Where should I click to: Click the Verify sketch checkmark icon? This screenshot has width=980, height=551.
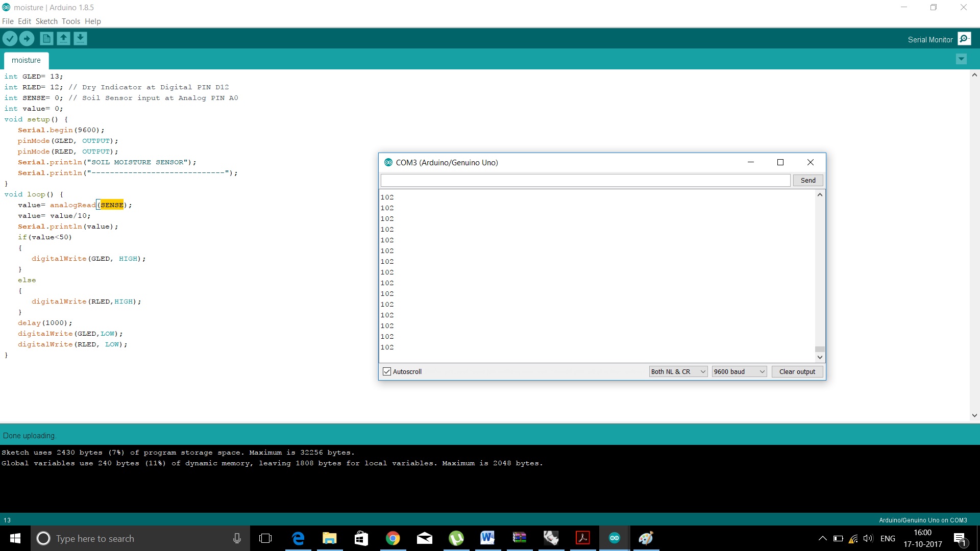(x=10, y=39)
